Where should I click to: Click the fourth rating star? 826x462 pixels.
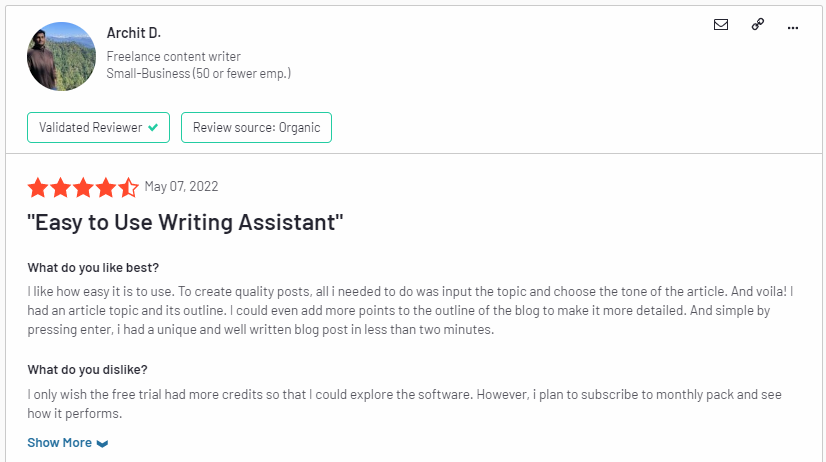click(106, 188)
